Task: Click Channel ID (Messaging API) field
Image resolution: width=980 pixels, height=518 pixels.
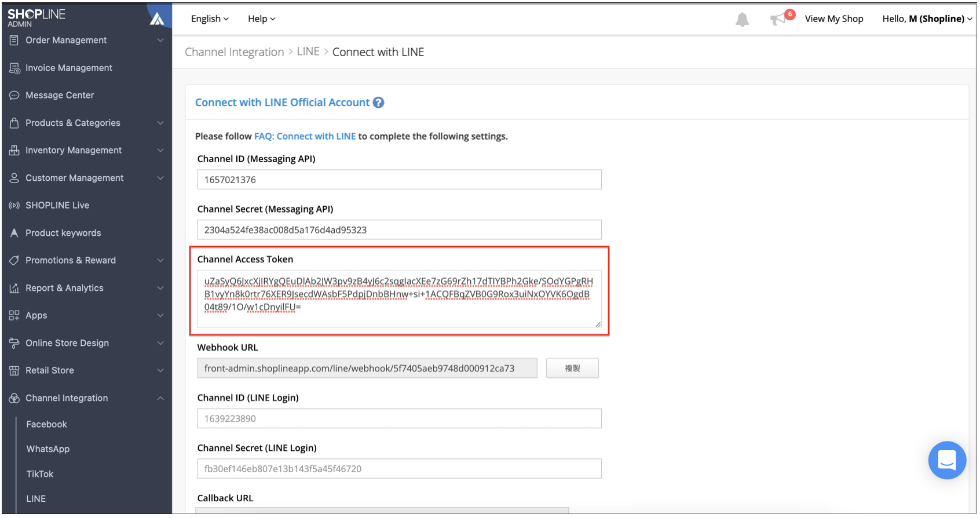Action: 399,180
